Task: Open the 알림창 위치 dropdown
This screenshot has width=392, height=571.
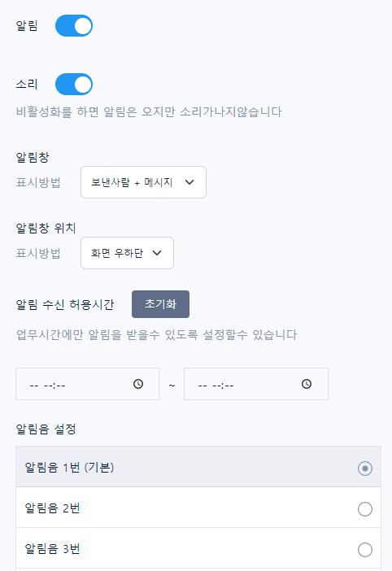Action: pyautogui.click(x=127, y=253)
